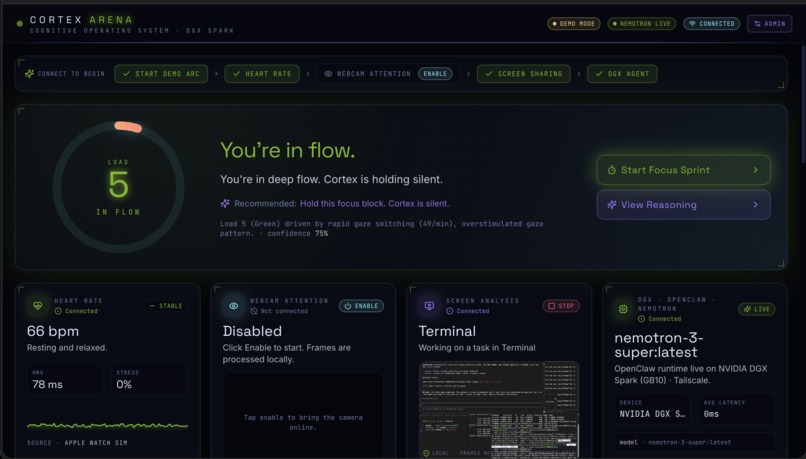
Task: Toggle the Nemotron Live badge
Action: click(x=642, y=24)
